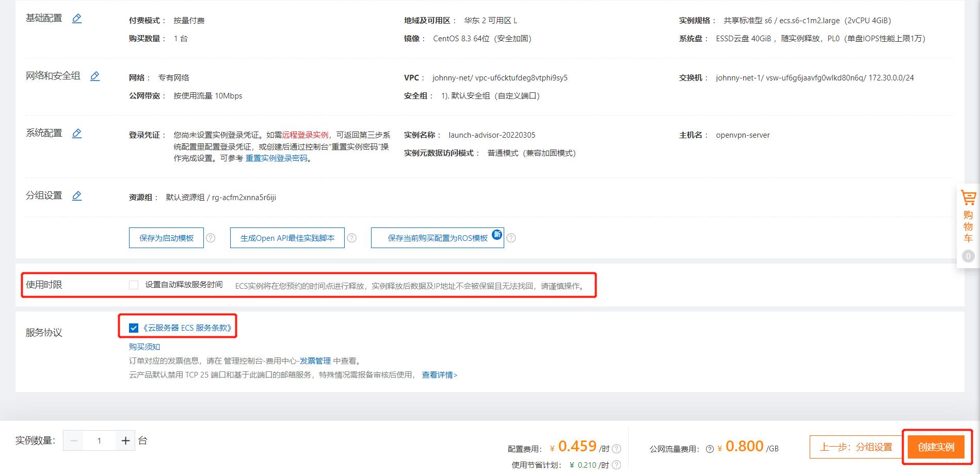
Task: Enable 设置自动释放服务时间 checkbox
Action: click(134, 285)
